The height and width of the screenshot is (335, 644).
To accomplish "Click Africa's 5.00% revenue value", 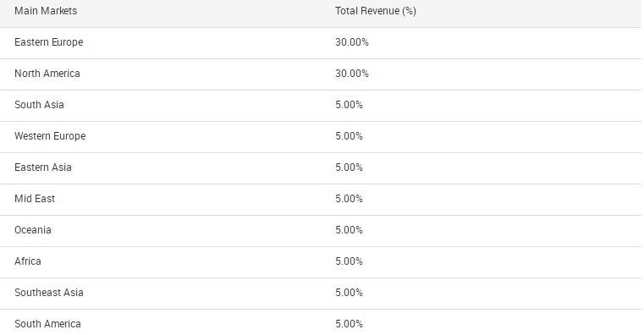I will [x=350, y=261].
